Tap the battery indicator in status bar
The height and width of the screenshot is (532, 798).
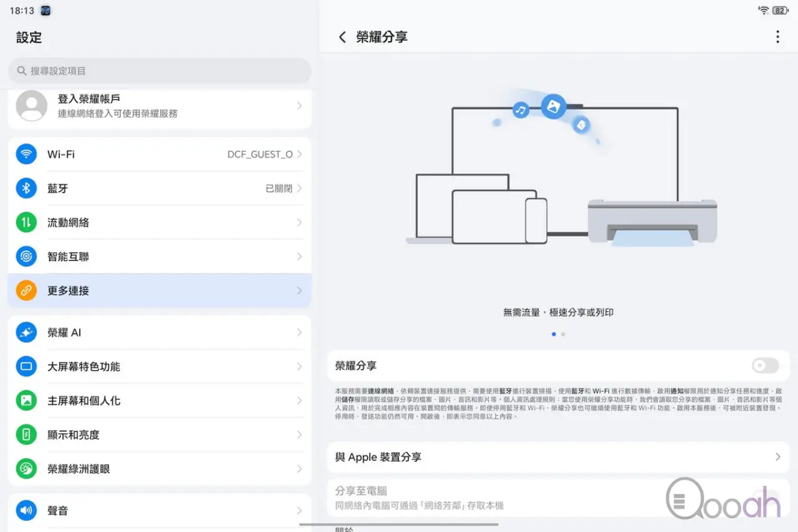[780, 10]
